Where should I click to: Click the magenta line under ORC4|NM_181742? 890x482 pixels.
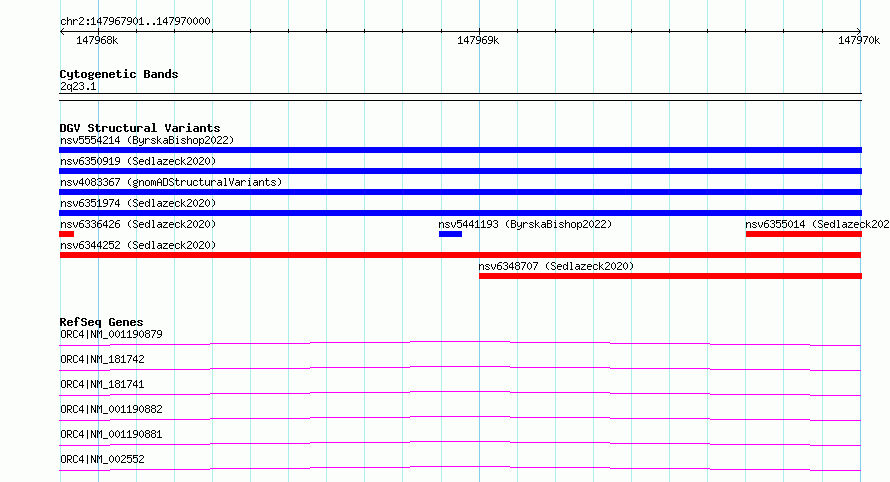pyautogui.click(x=460, y=368)
